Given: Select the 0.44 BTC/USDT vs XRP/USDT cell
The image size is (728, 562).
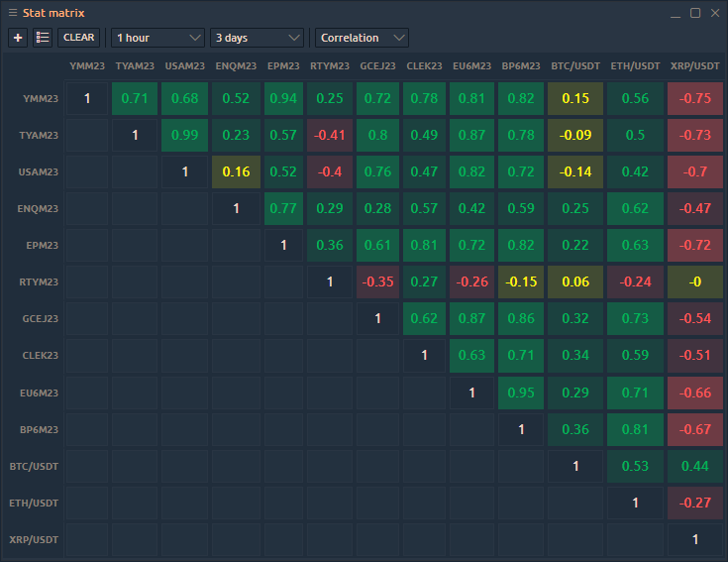Looking at the screenshot, I should (694, 466).
